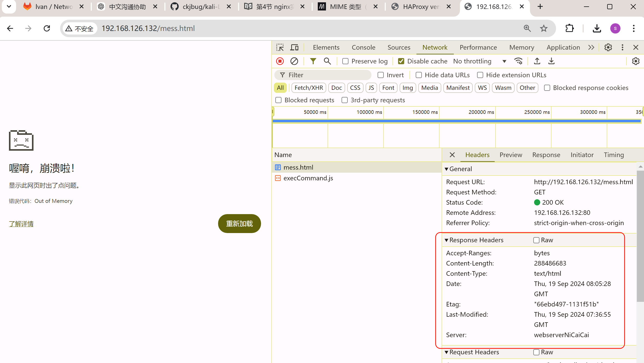
Task: Uncheck the Disable cache checkbox
Action: tap(401, 61)
